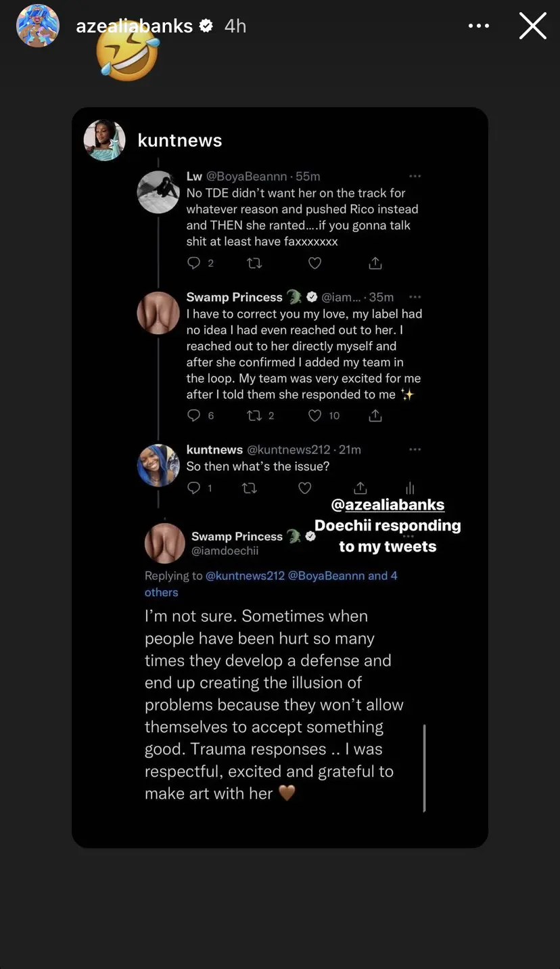Open azealiabanks username link at top

[135, 26]
